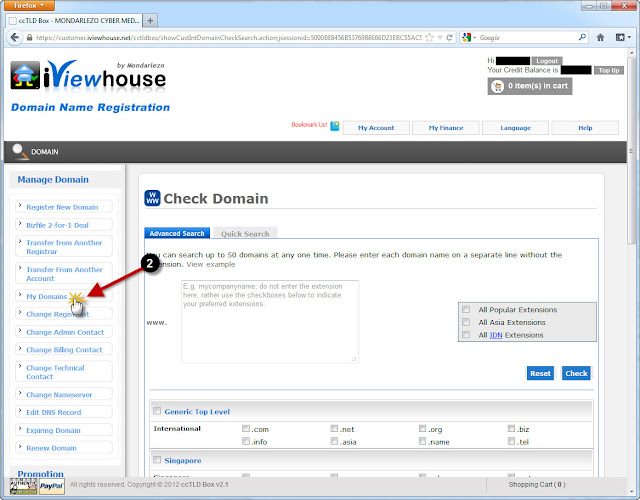
Task: Click the PayPal badge in footer
Action: (x=52, y=486)
